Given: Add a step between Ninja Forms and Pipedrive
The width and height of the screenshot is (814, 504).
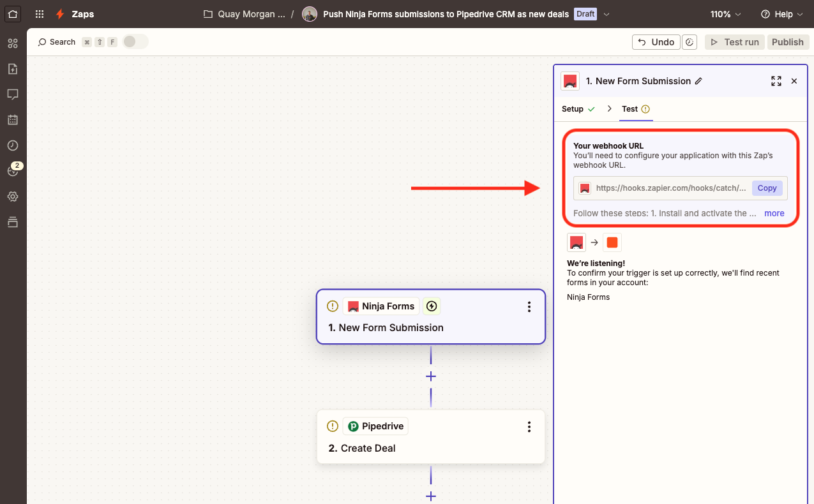Looking at the screenshot, I should click(x=431, y=376).
